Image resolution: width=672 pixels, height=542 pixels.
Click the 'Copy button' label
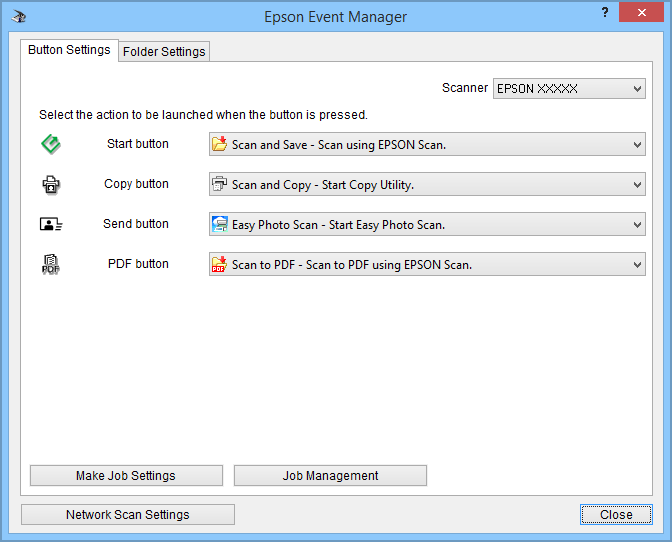pos(136,184)
